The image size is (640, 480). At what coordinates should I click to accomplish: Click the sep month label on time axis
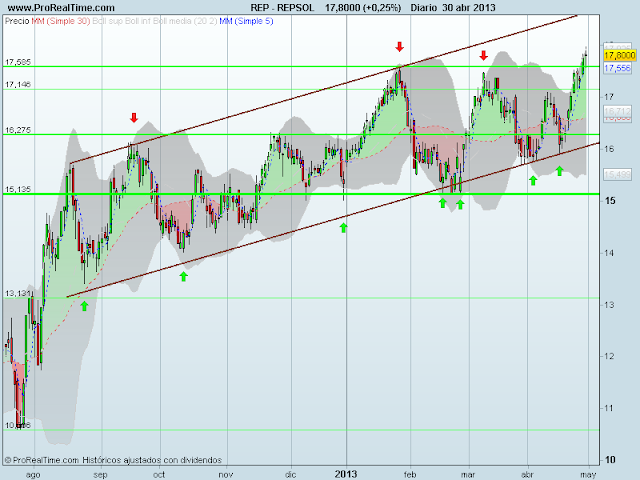pos(100,475)
